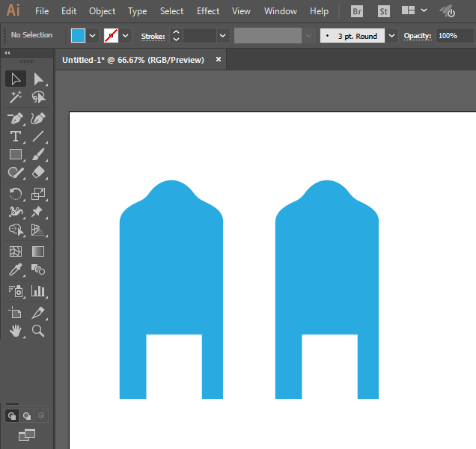This screenshot has height=449, width=476.
Task: Pick the Type tool
Action: coord(15,136)
